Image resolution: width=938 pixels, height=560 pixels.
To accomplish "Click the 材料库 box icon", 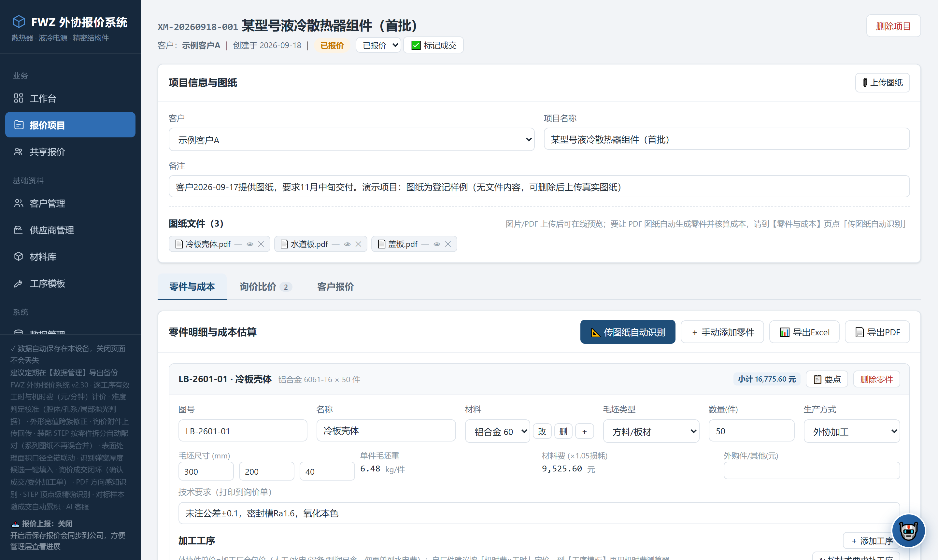I will click(19, 257).
